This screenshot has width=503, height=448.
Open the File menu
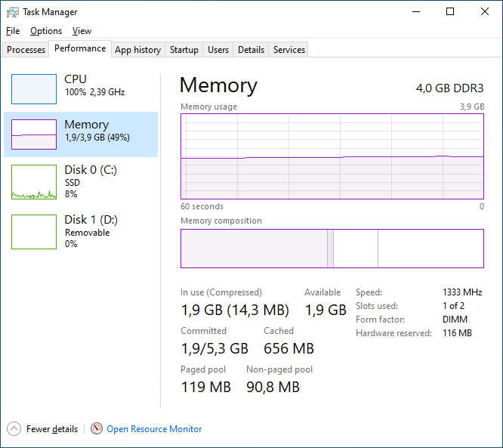tap(13, 31)
